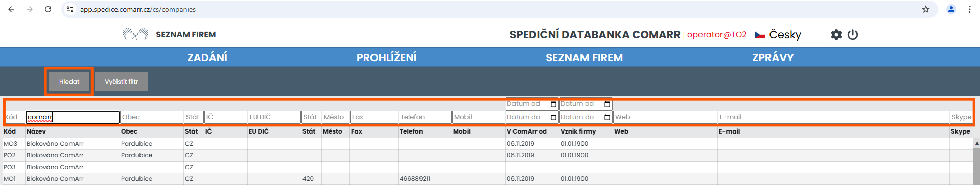Bookmark this page with star icon
Viewport: 980px width, 185px height.
click(x=925, y=9)
